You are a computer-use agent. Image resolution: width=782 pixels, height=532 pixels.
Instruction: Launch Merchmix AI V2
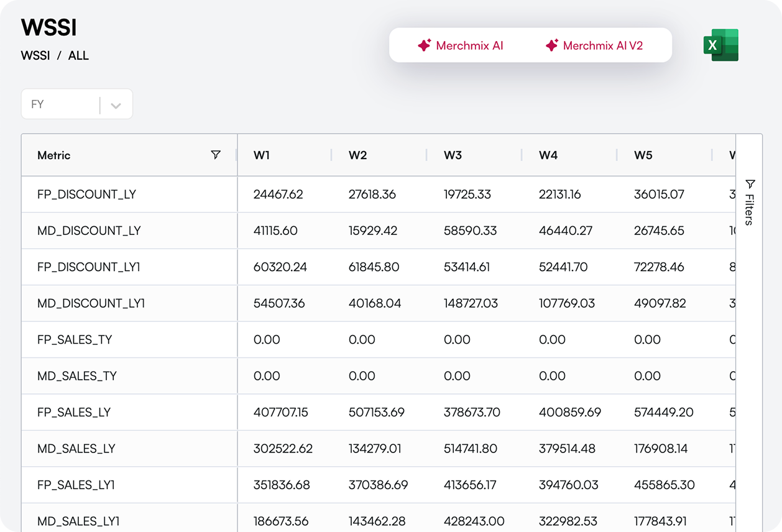594,45
